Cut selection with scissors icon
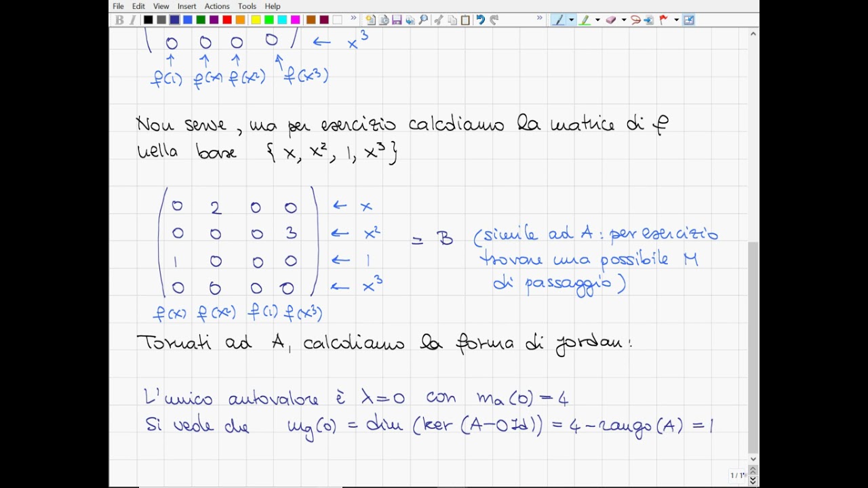The width and height of the screenshot is (868, 488). [x=439, y=20]
